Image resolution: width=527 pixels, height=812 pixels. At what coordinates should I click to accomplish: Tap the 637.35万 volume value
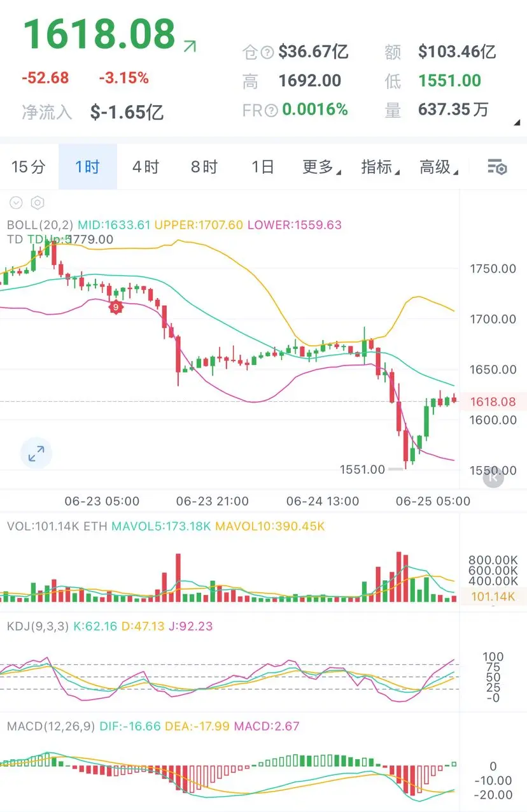[x=453, y=110]
